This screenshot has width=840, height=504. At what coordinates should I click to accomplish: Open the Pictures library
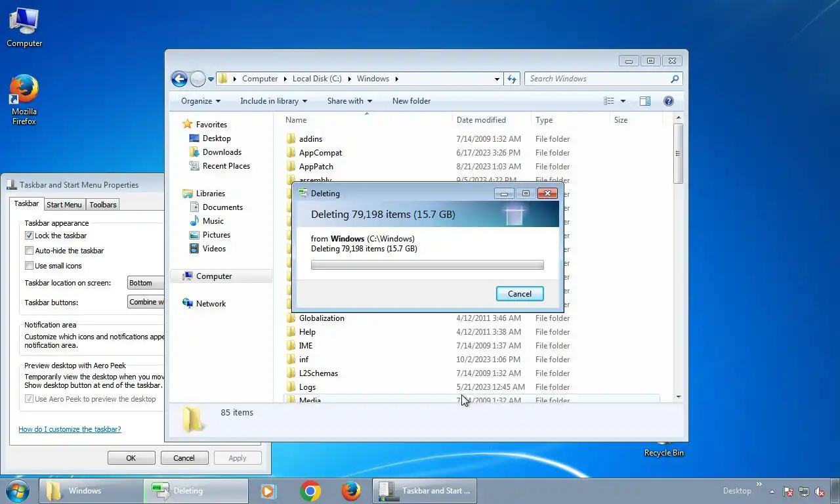216,235
